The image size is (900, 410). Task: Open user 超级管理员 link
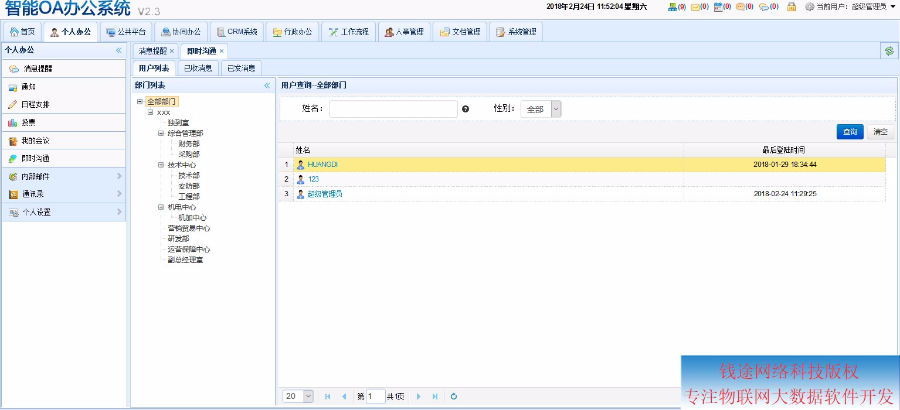(x=325, y=194)
